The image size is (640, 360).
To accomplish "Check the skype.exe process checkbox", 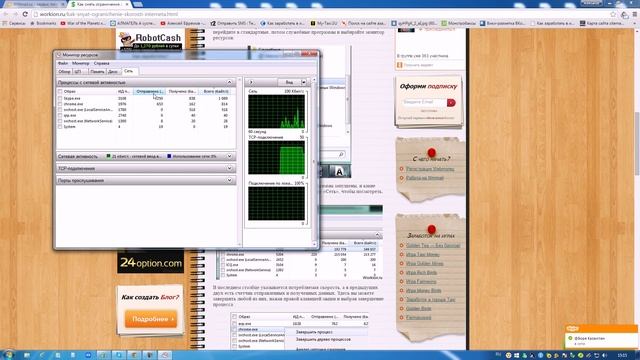I will click(60, 98).
